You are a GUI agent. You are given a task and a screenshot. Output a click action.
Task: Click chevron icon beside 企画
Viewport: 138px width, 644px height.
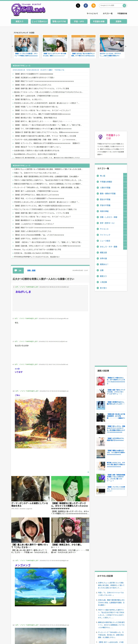(98, 270)
